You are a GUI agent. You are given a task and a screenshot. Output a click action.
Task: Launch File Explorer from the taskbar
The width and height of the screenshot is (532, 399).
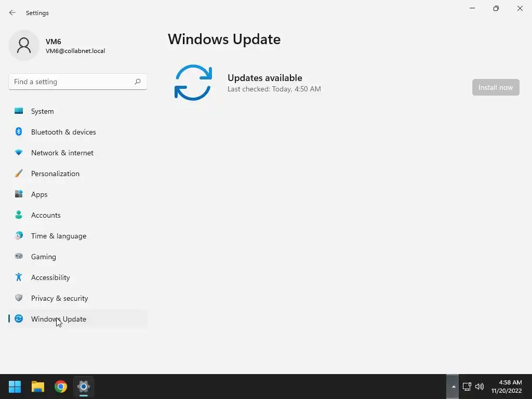pos(37,387)
